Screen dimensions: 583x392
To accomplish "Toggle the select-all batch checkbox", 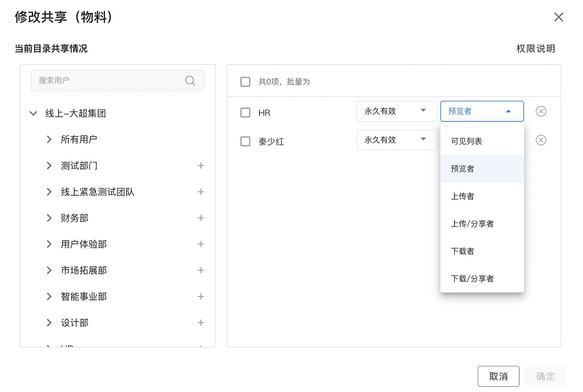I will pyautogui.click(x=245, y=82).
